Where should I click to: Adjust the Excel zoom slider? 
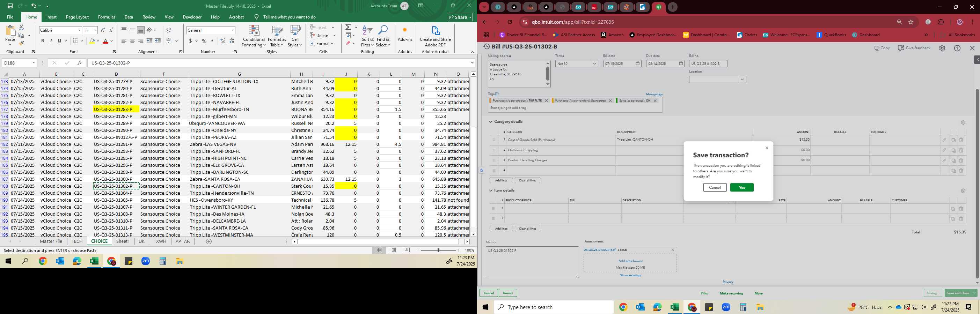[x=438, y=250]
